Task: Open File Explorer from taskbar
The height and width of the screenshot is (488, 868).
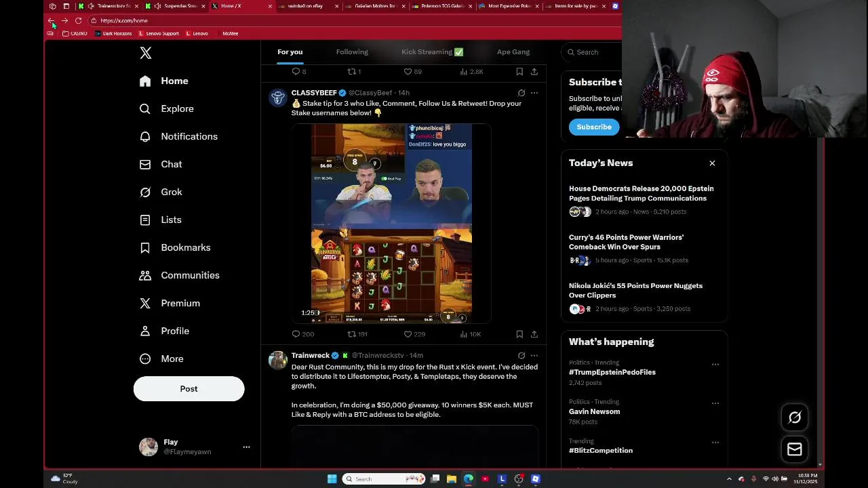Action: 452,479
